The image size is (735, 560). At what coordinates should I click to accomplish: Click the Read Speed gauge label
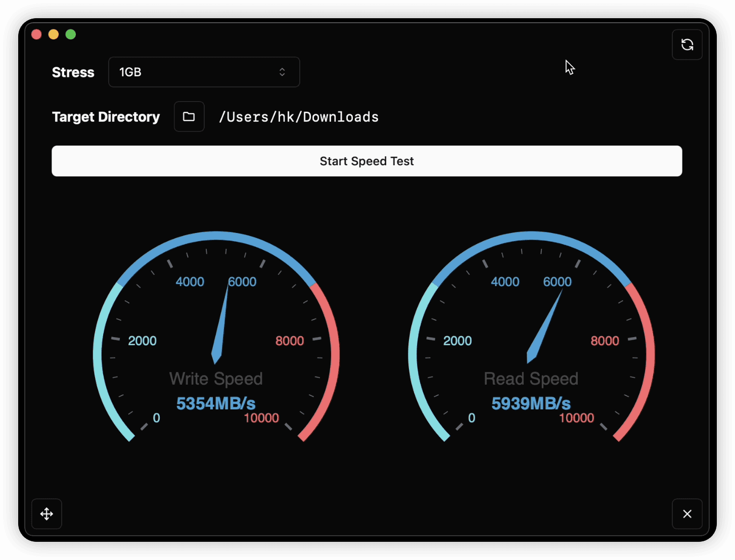coord(531,379)
